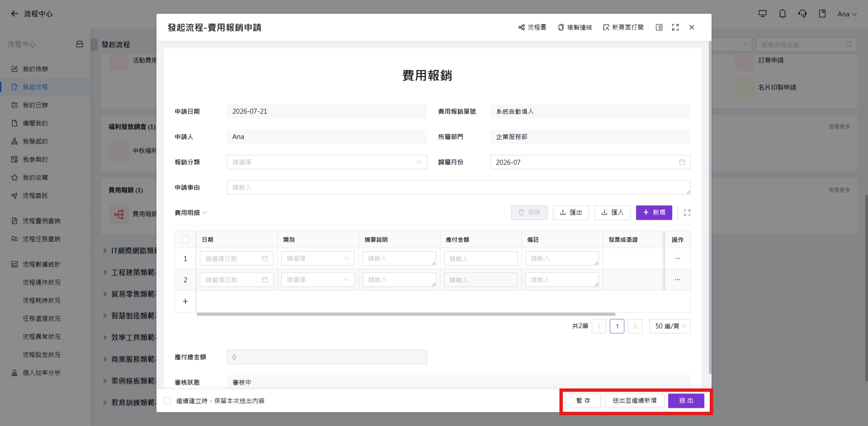Expand the IT網際網路類 category
The width and height of the screenshot is (868, 426).
coord(105,251)
